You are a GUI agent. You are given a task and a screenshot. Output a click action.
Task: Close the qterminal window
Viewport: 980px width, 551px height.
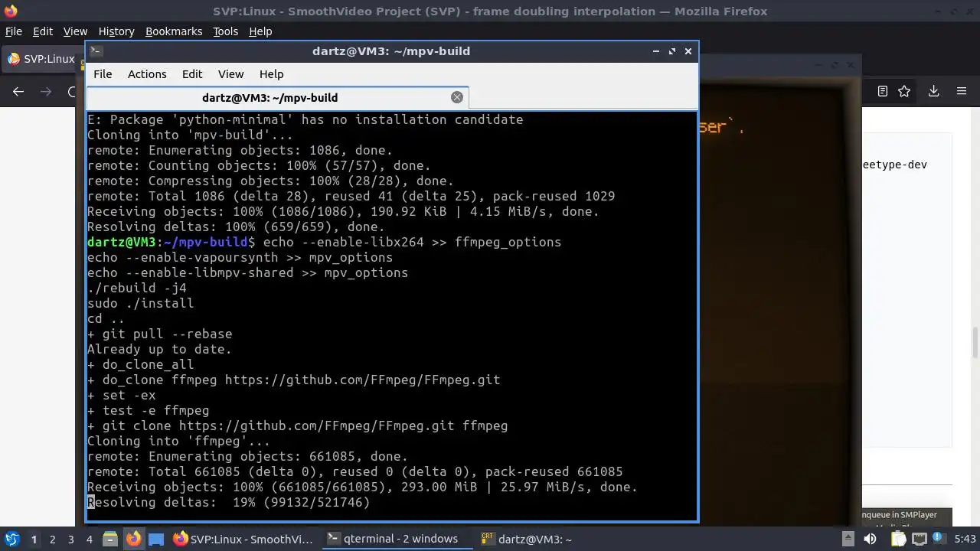(688, 51)
